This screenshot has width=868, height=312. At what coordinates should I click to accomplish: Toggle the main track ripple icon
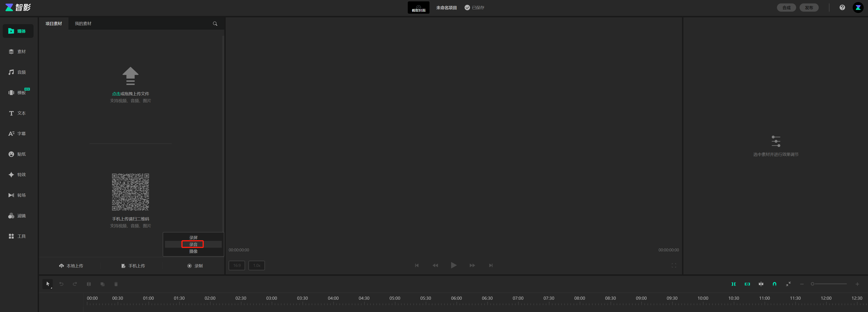coord(733,284)
